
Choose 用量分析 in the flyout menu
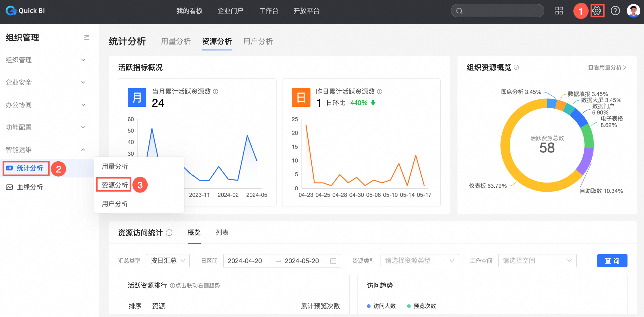click(139, 167)
